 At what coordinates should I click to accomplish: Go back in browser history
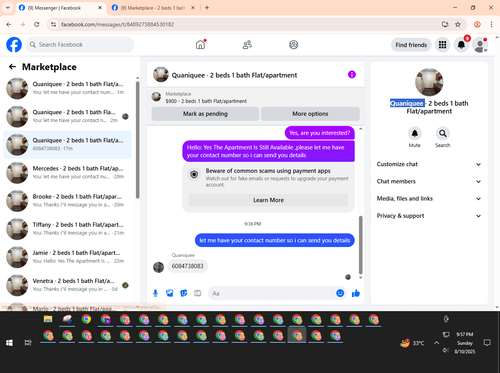coord(9,24)
